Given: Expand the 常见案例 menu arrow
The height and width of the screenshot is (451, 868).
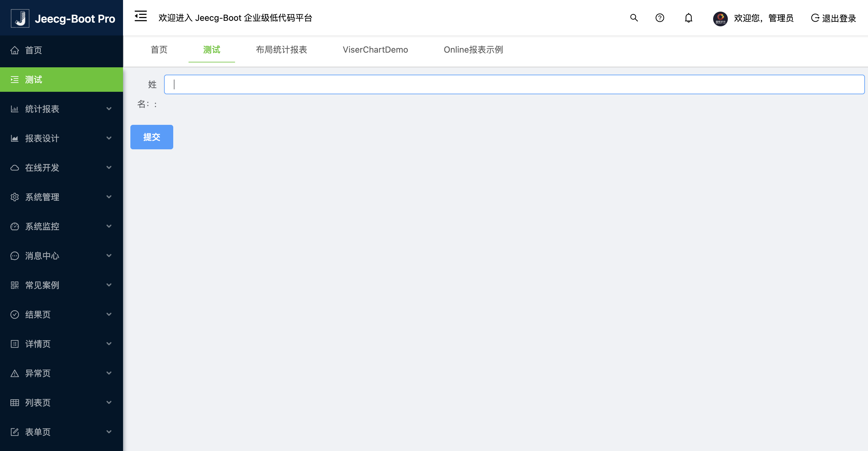Looking at the screenshot, I should click(109, 285).
